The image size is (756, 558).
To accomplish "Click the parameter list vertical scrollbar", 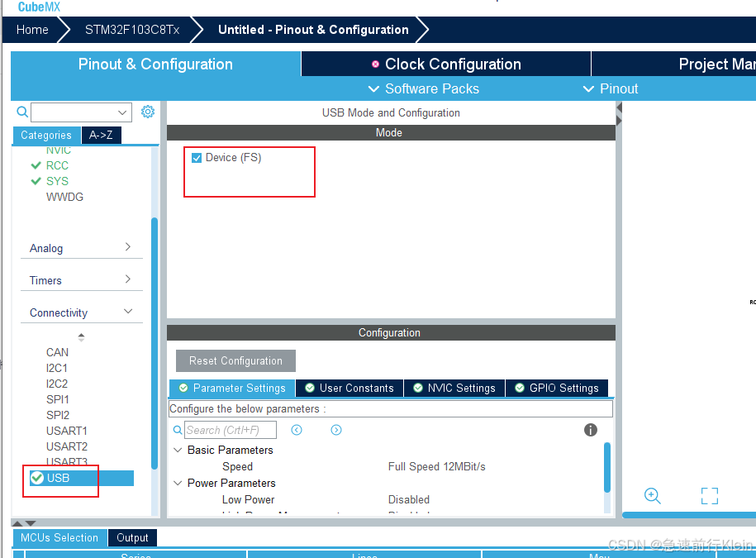I will [607, 467].
